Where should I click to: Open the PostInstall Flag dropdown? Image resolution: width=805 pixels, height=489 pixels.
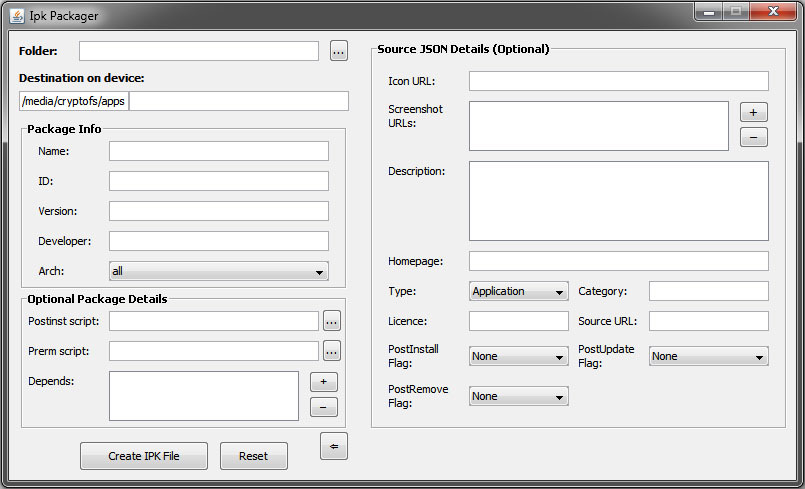pos(518,356)
